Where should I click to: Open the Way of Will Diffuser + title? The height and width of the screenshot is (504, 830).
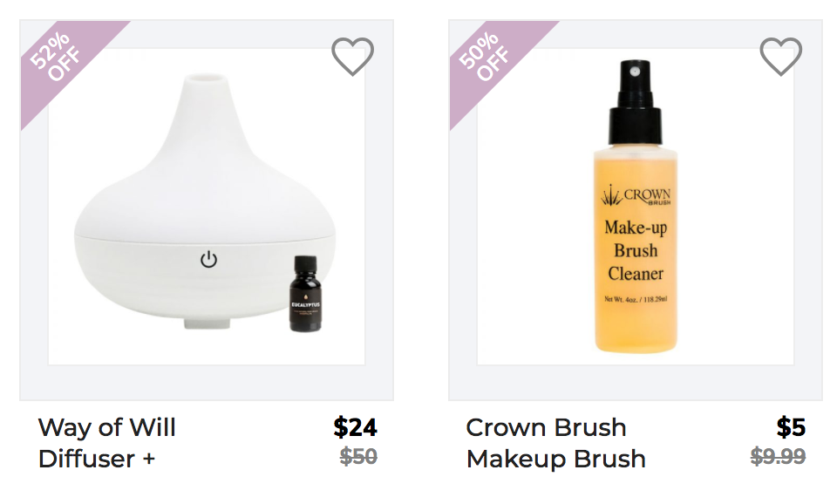[x=107, y=443]
